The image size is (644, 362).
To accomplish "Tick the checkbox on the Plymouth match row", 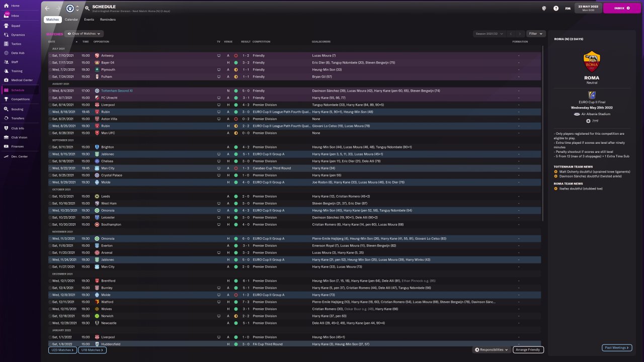I will [50, 69].
